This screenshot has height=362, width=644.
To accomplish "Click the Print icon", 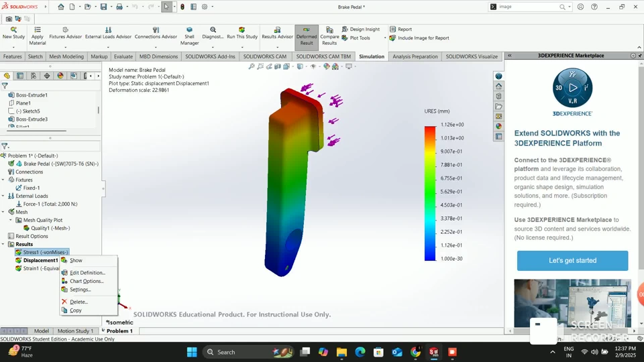I will point(119,7).
